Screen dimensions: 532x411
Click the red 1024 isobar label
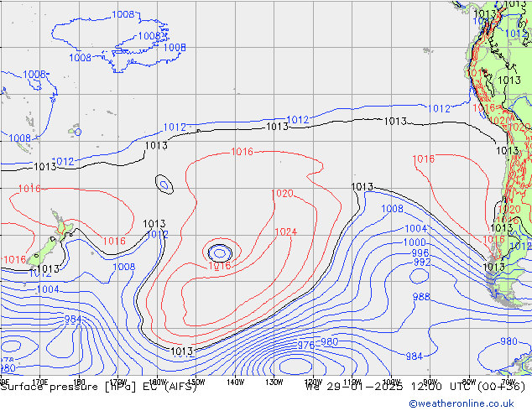pyautogui.click(x=285, y=232)
